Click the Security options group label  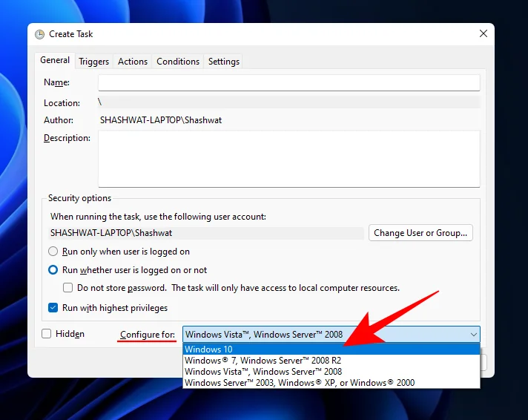pyautogui.click(x=79, y=198)
